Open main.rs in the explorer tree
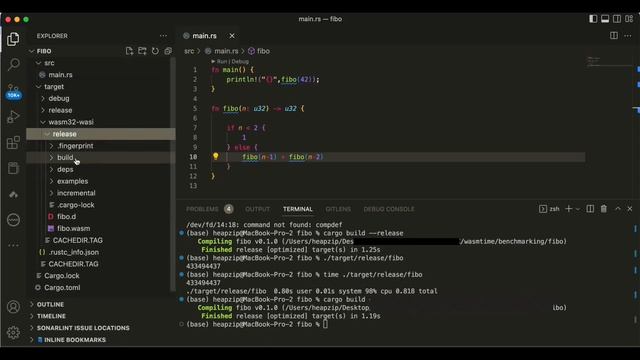The height and width of the screenshot is (360, 640). pyautogui.click(x=60, y=75)
